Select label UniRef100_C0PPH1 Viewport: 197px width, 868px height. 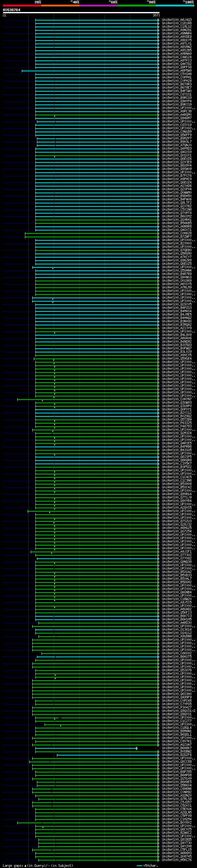176,78
